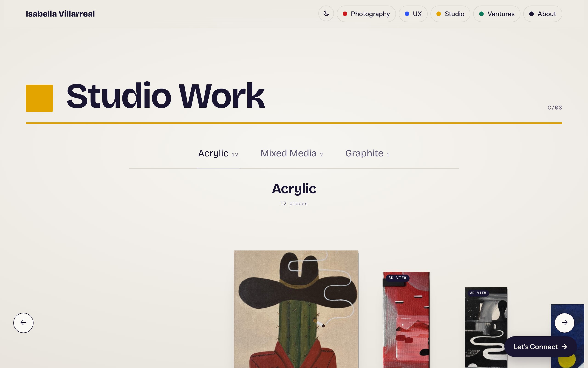The image size is (588, 368).
Task: Click the C/03 section label
Action: (x=555, y=108)
